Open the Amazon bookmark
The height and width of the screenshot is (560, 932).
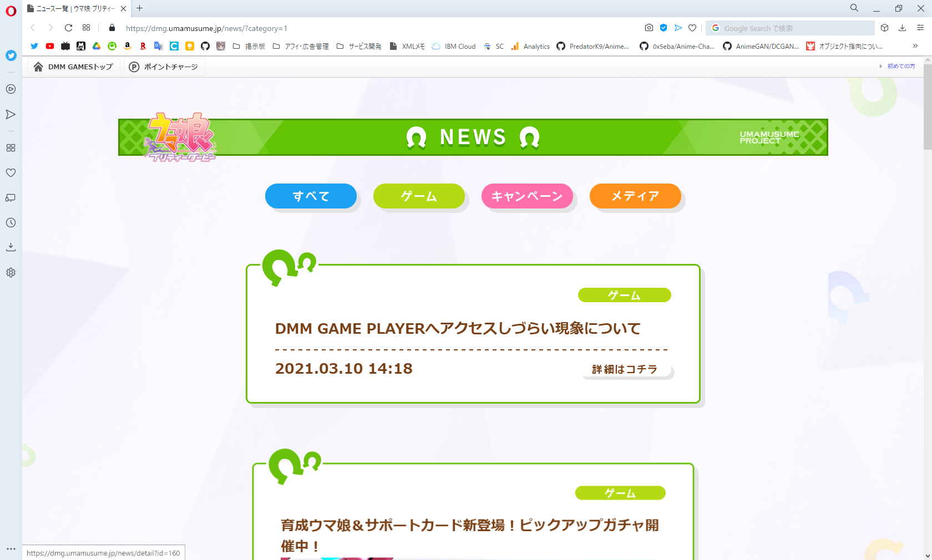pos(128,46)
